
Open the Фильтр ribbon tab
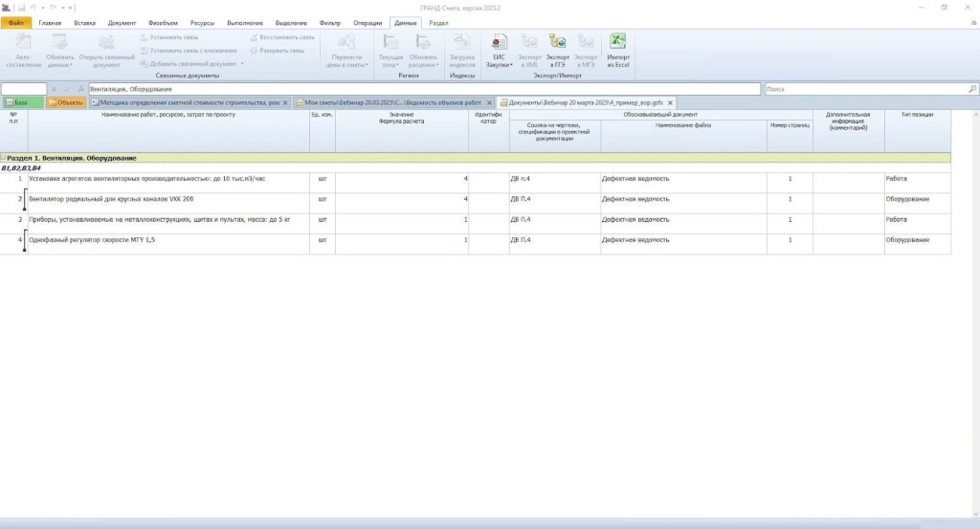[330, 23]
